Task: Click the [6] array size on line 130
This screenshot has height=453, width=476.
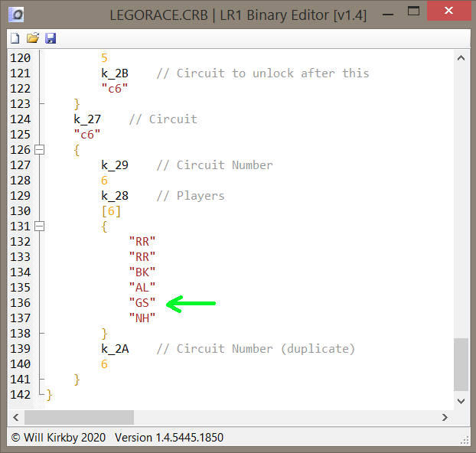Action: click(x=111, y=211)
